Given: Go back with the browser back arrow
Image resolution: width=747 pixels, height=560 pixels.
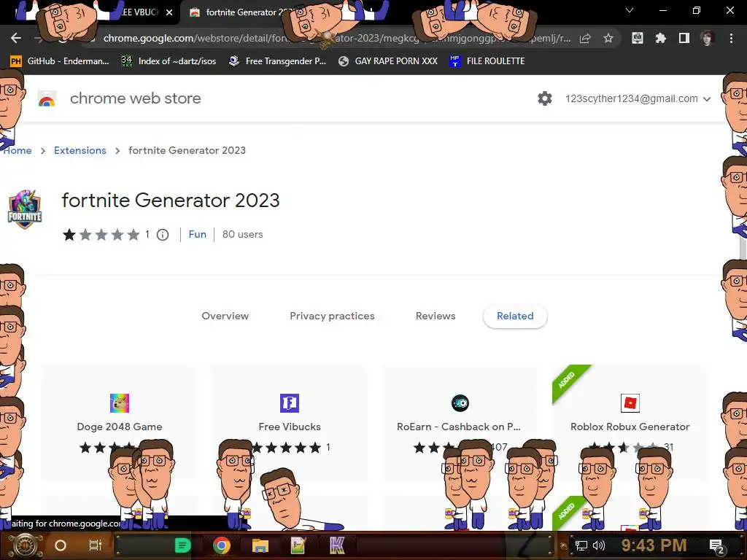Looking at the screenshot, I should (16, 38).
